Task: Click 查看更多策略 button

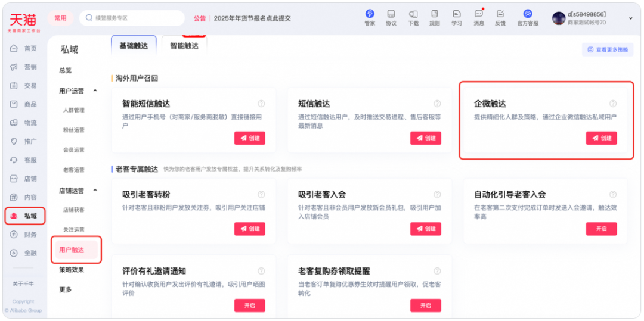Action: click(608, 49)
